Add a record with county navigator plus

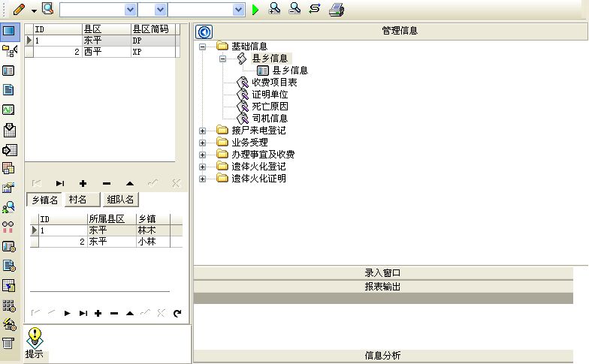(83, 183)
